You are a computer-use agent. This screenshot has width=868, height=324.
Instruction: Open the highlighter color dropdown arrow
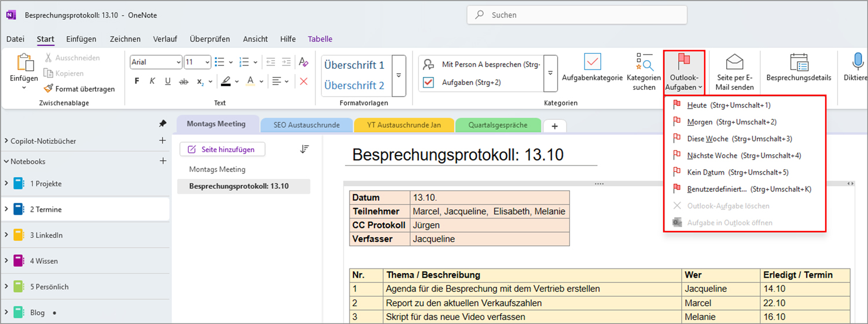[x=236, y=82]
